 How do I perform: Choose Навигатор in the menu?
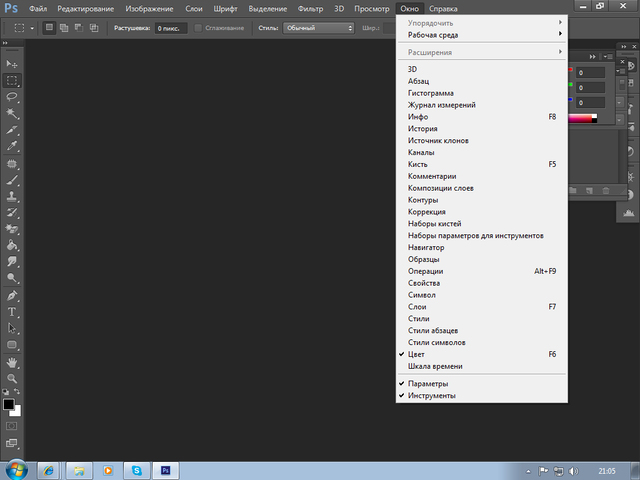pyautogui.click(x=482, y=247)
